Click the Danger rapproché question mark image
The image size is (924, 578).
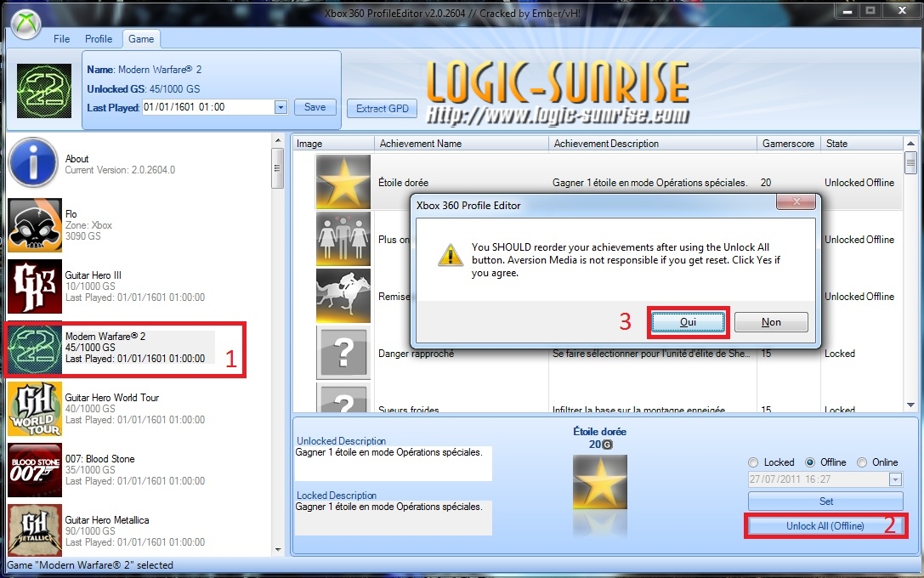[x=343, y=353]
